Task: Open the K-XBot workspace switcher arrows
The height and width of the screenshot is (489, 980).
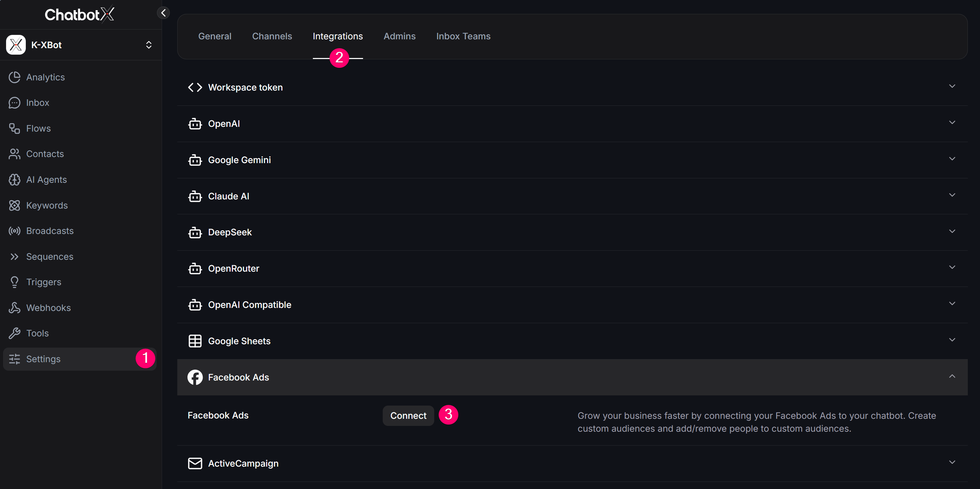Action: point(149,45)
